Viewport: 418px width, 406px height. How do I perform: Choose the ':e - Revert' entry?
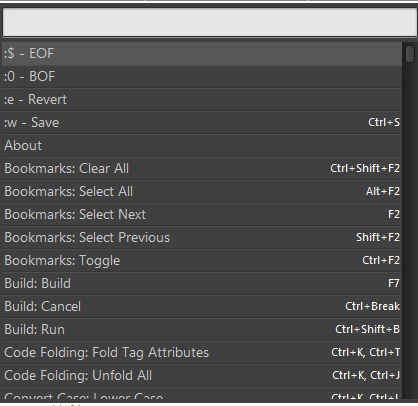click(202, 100)
